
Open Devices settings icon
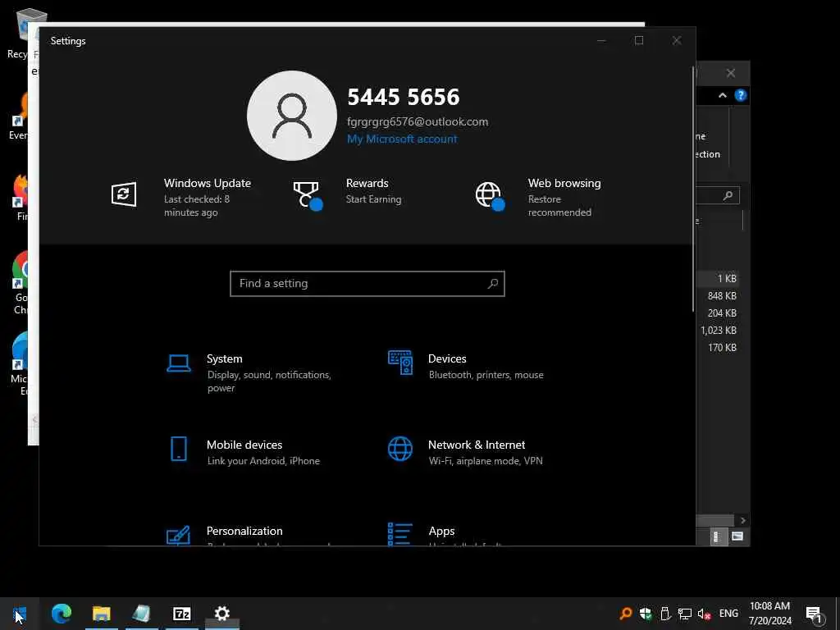[400, 363]
